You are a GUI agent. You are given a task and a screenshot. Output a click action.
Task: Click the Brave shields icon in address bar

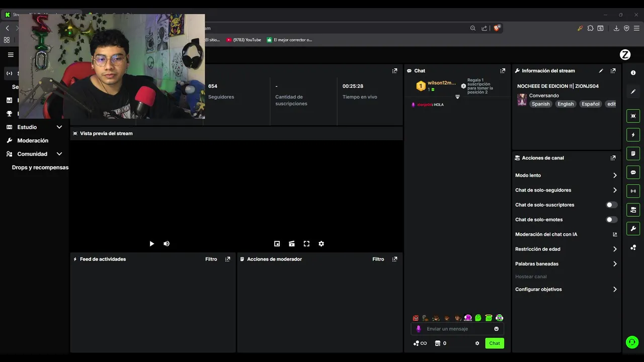click(497, 28)
